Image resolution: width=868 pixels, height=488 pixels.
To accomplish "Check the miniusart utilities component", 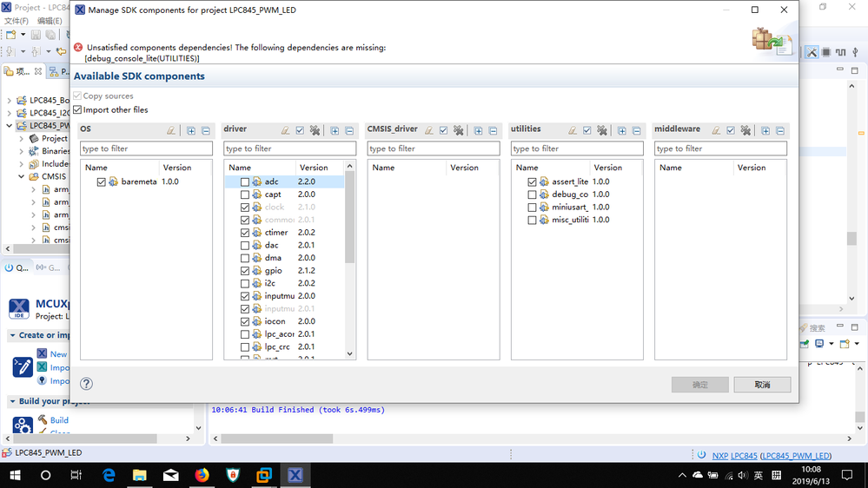I will (x=532, y=208).
